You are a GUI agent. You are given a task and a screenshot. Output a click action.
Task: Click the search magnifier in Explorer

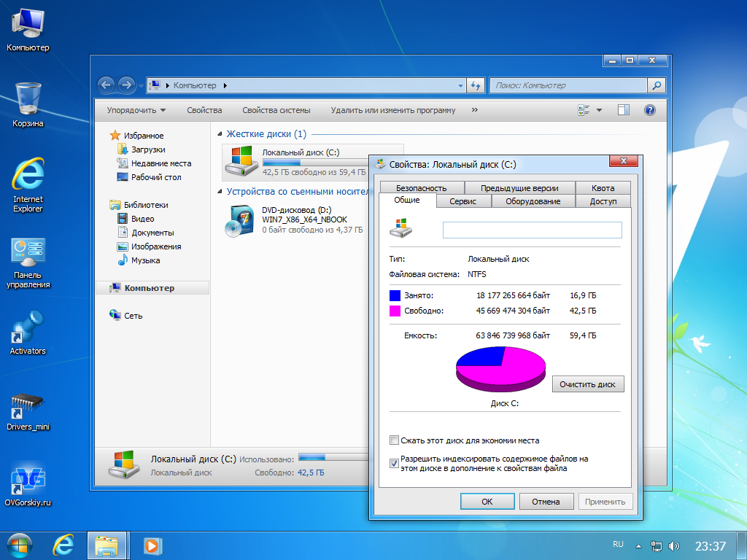click(657, 86)
